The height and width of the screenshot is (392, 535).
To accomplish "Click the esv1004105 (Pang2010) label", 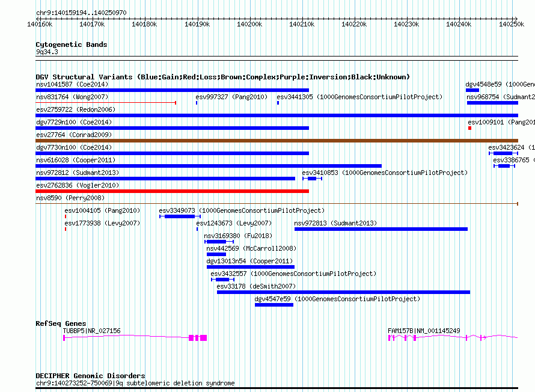I will (102, 210).
